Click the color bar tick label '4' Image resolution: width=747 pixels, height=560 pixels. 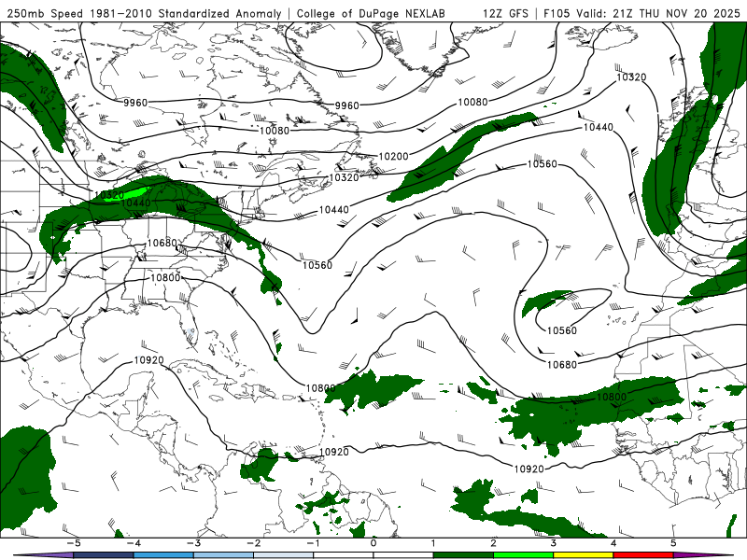pos(613,543)
